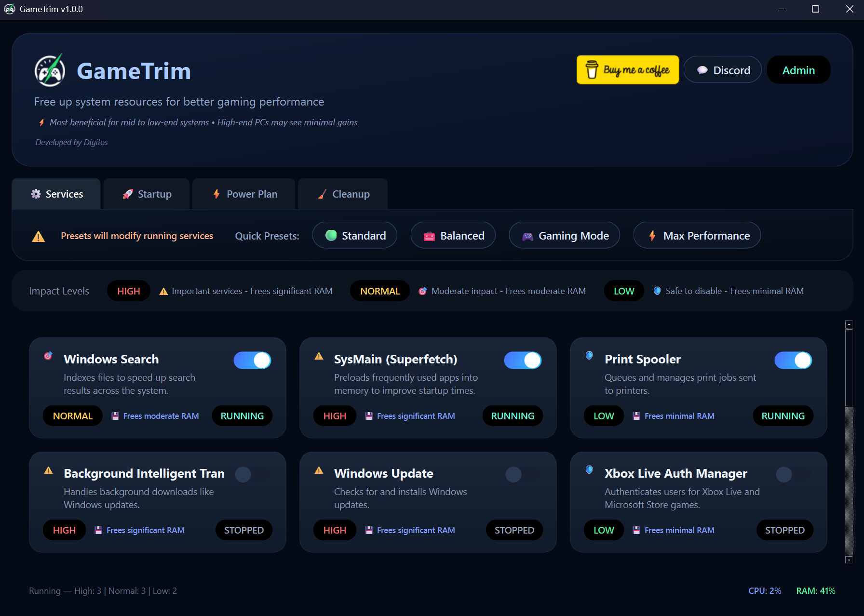Viewport: 864px width, 616px height.
Task: Click the target icon on the Windows Search card
Action: pyautogui.click(x=48, y=356)
